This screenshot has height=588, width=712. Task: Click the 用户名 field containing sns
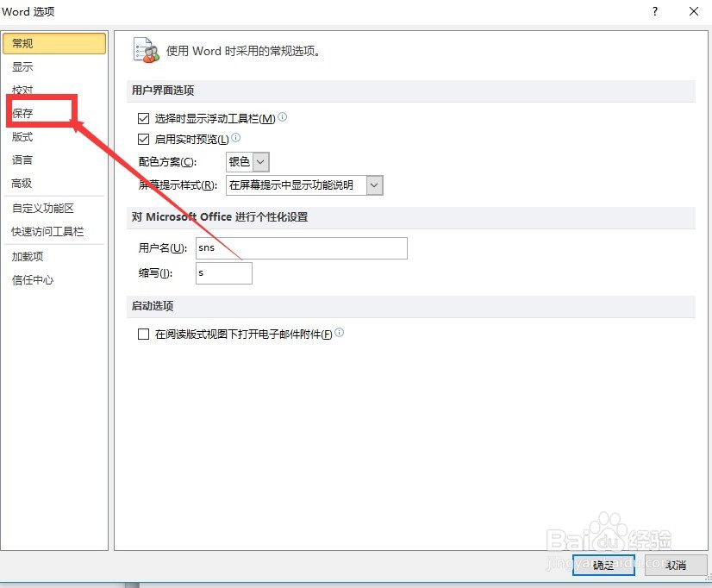point(302,248)
